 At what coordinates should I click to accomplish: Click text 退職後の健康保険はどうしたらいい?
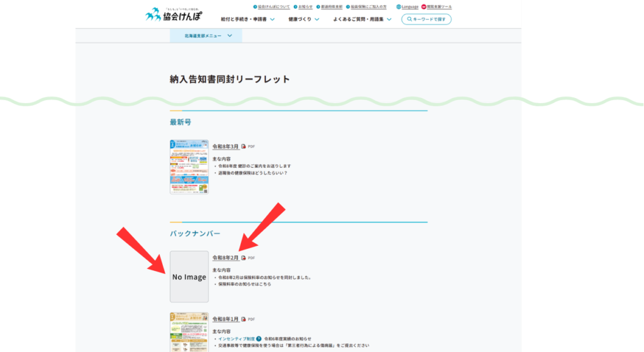pos(253,173)
